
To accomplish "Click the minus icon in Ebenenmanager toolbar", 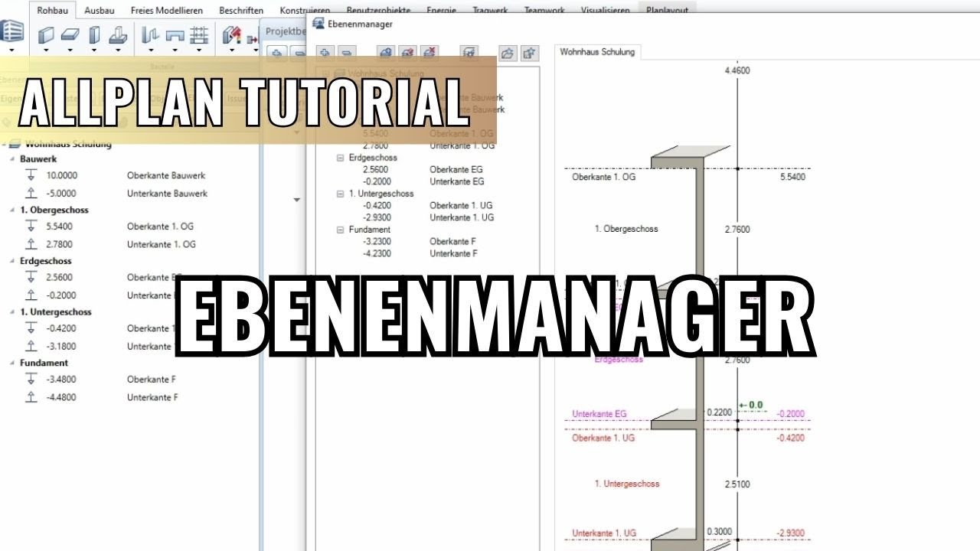I will pos(347,53).
